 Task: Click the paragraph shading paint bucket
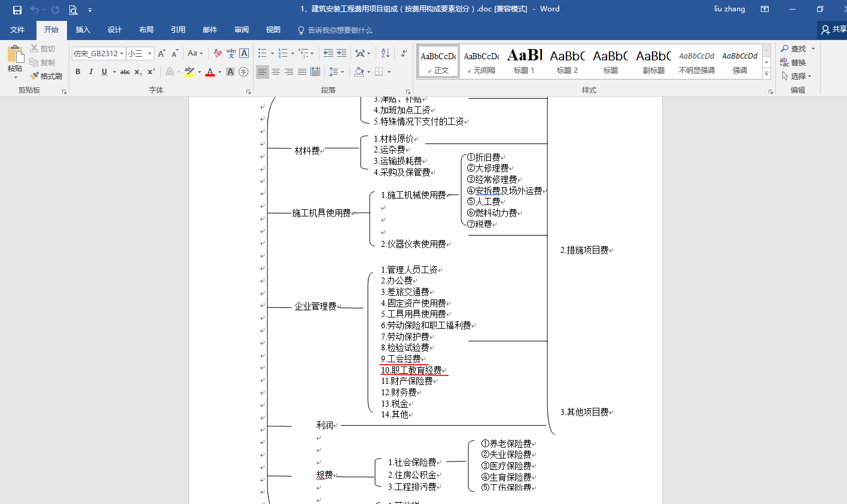click(358, 72)
